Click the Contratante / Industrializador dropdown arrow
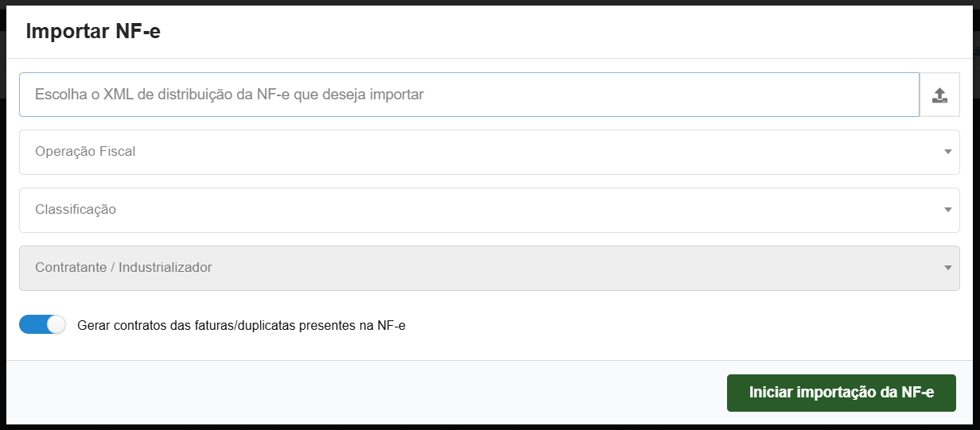Screen dimensions: 980x430 point(947,268)
